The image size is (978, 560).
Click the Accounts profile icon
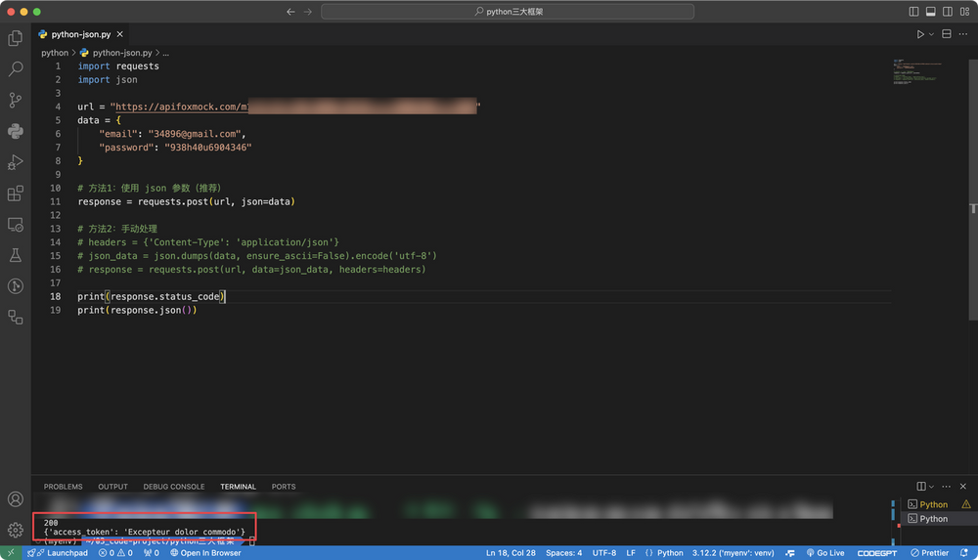(16, 499)
